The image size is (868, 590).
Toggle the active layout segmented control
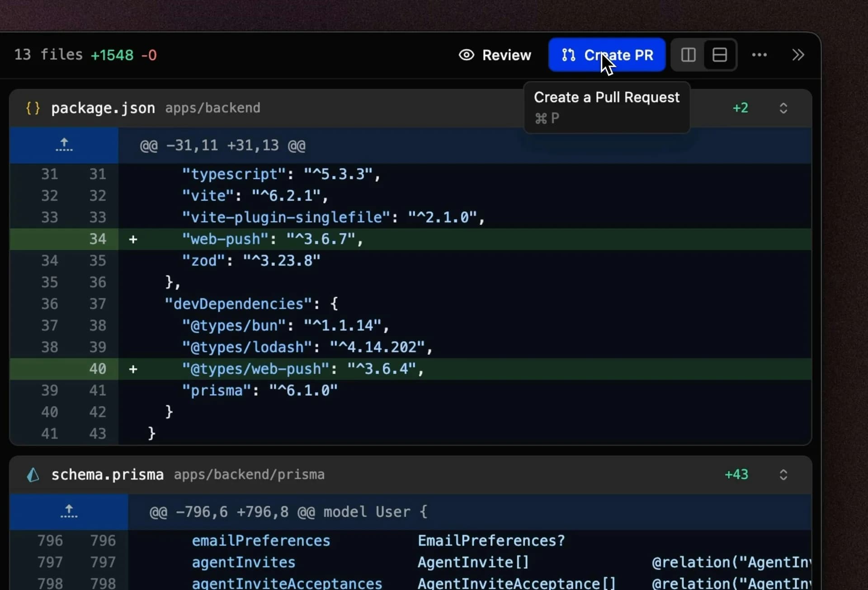pyautogui.click(x=719, y=55)
